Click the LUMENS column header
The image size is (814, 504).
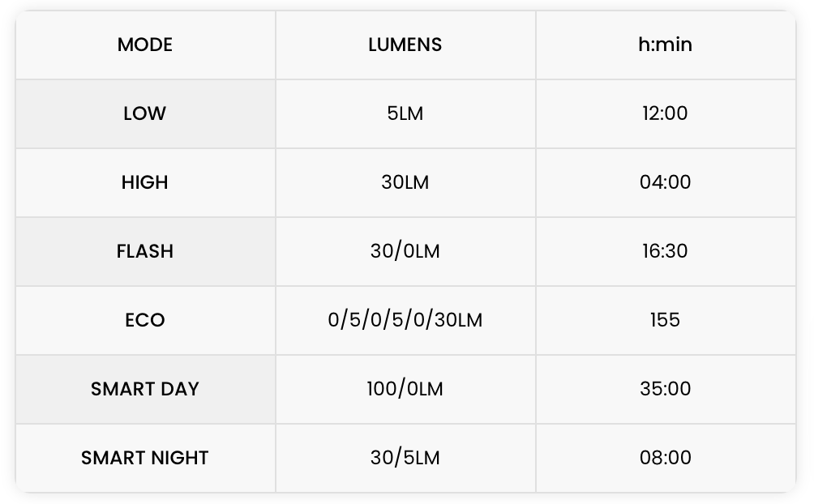405,45
